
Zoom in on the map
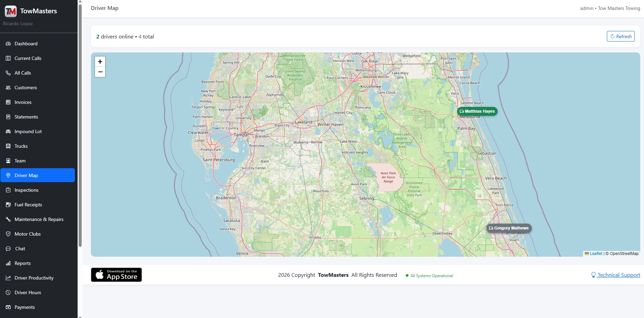click(100, 62)
